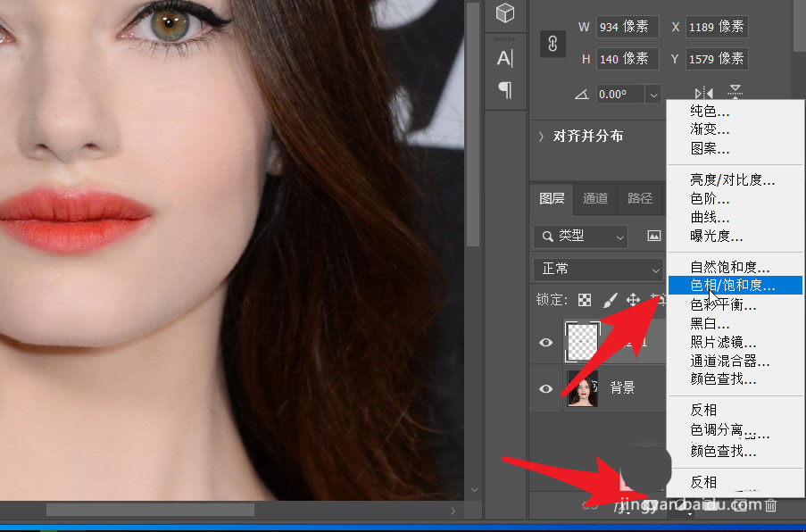
Task: Select 曲线 in the adjustment menu
Action: click(x=710, y=217)
